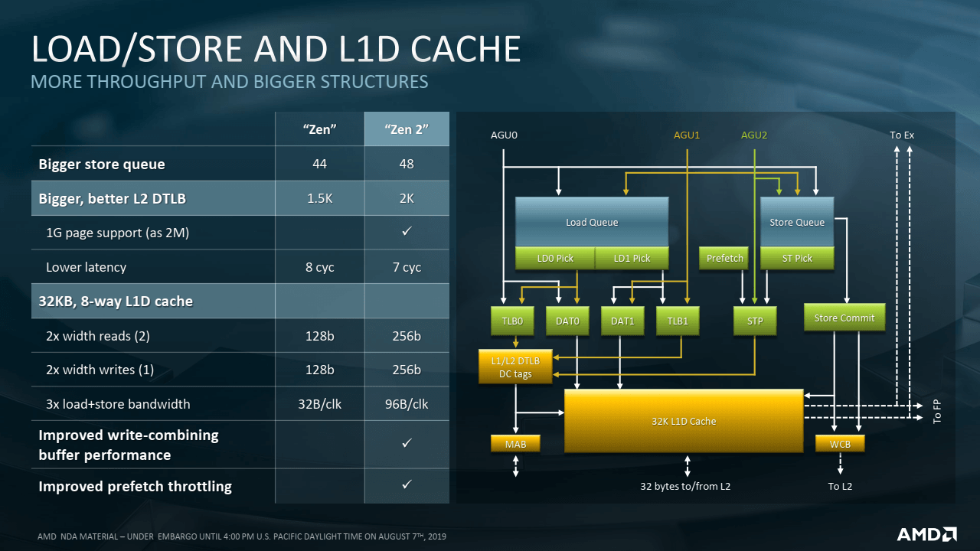Click the 1.5K cell in the L2 DTLB row
The image size is (980, 551).
[x=319, y=198]
